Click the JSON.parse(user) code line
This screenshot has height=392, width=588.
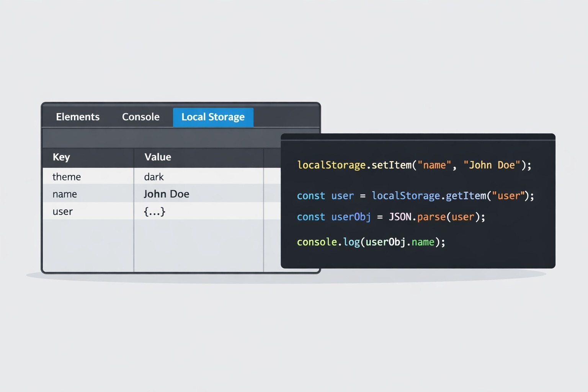pyautogui.click(x=391, y=217)
